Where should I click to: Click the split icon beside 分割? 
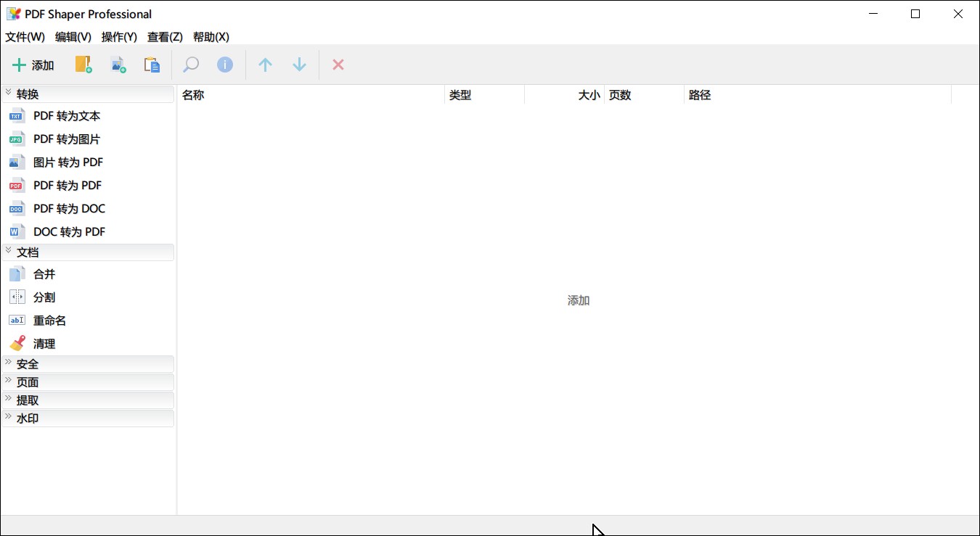click(x=17, y=297)
